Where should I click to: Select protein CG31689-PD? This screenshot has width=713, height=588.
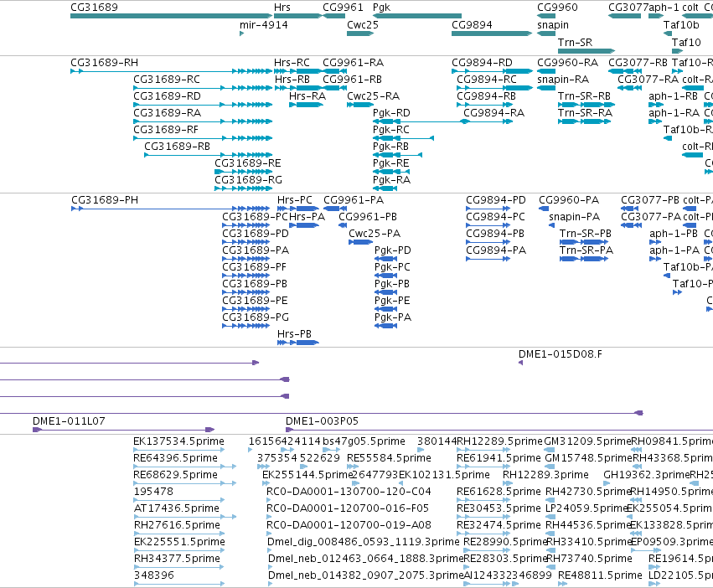246,242
